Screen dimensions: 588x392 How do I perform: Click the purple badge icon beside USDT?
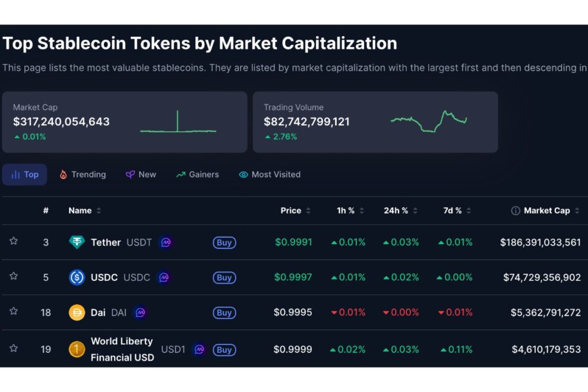166,242
